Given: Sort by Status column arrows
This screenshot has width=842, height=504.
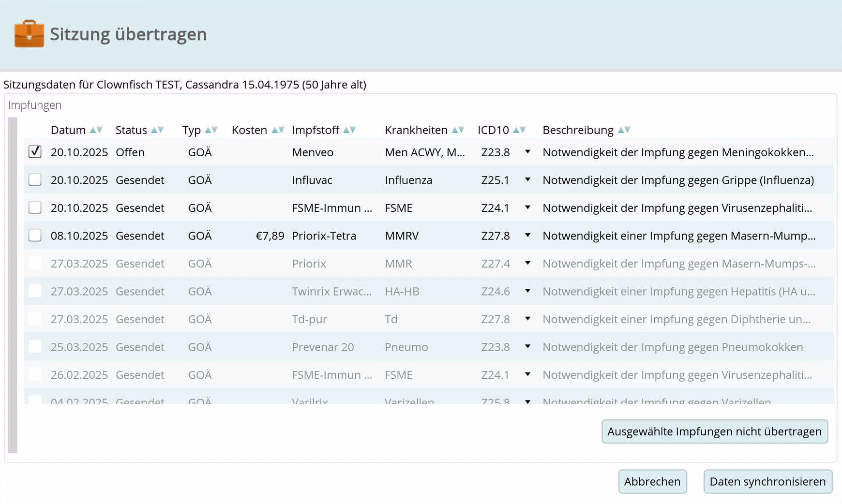Looking at the screenshot, I should click(157, 130).
